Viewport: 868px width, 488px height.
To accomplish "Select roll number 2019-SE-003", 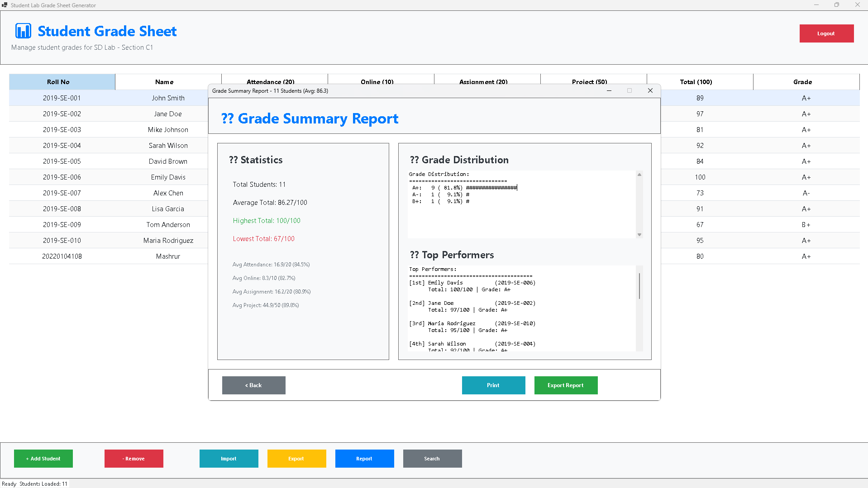I will (x=62, y=129).
